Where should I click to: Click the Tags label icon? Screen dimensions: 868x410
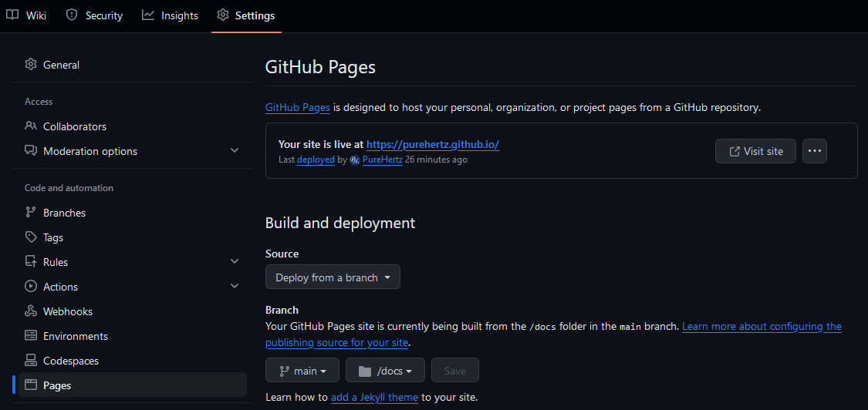[31, 237]
